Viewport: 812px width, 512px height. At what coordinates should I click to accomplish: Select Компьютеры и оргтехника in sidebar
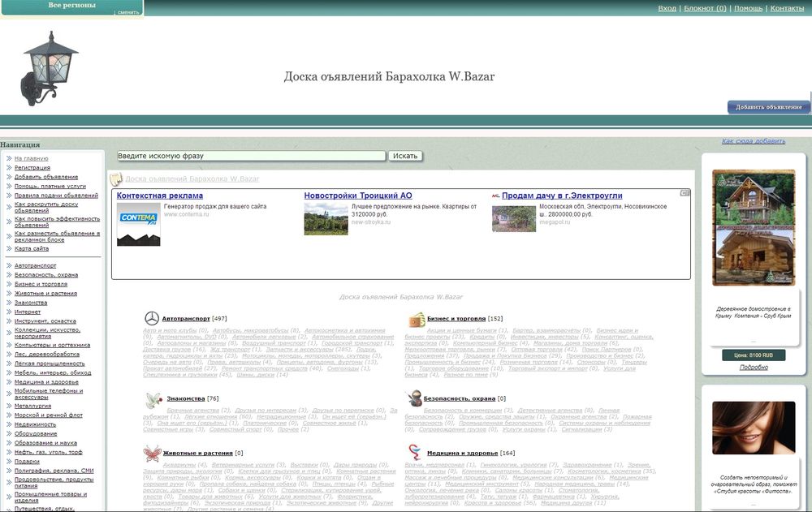(52, 346)
